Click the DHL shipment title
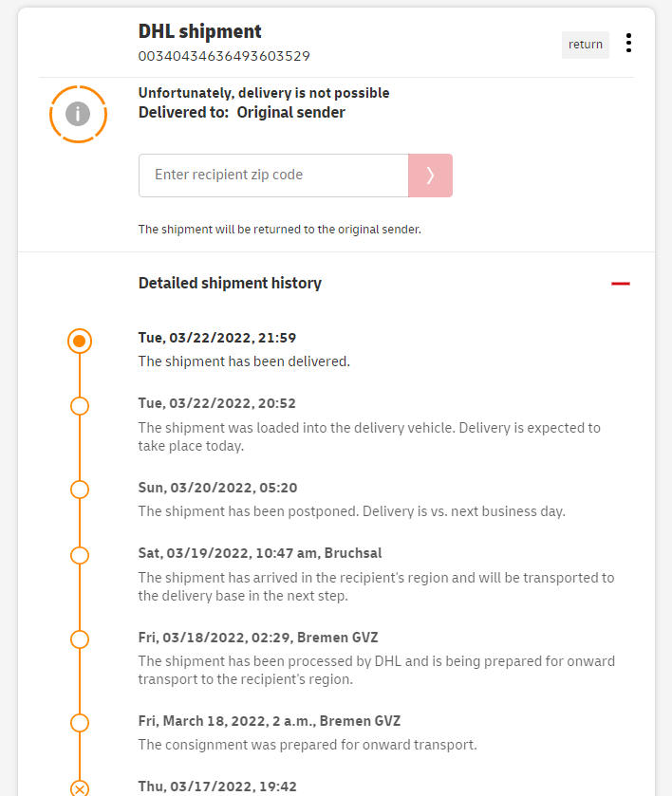 pyautogui.click(x=200, y=32)
